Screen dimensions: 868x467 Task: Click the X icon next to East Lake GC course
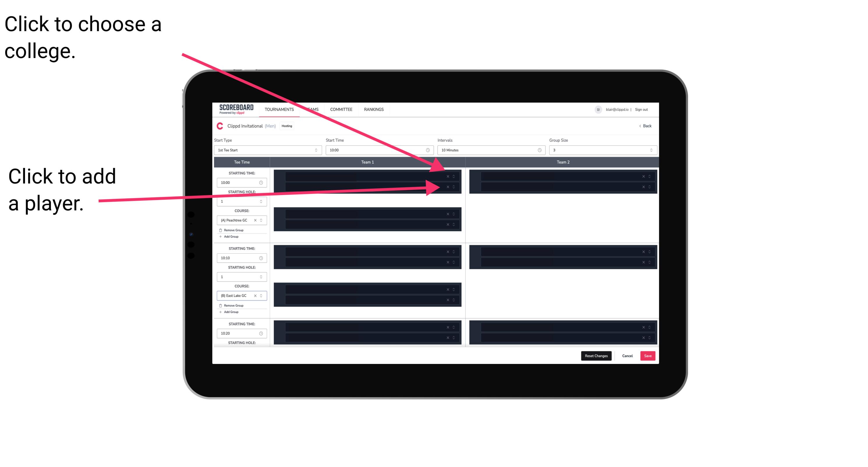(258, 296)
